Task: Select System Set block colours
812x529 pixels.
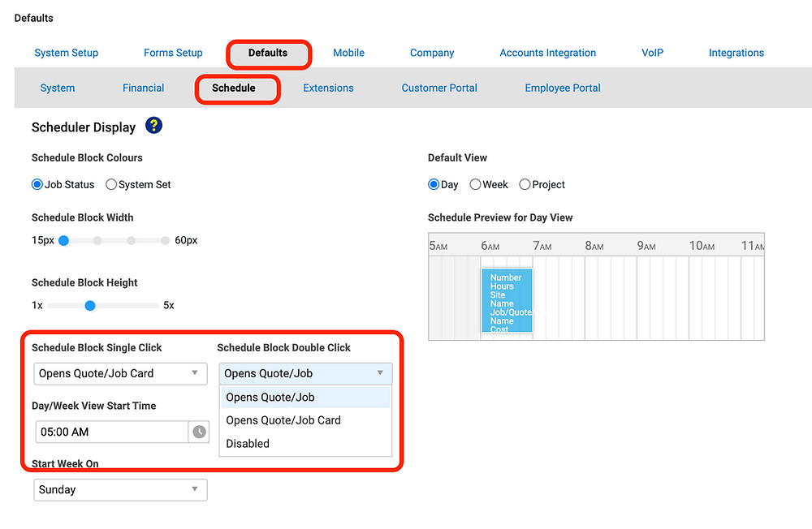Action: 110,185
